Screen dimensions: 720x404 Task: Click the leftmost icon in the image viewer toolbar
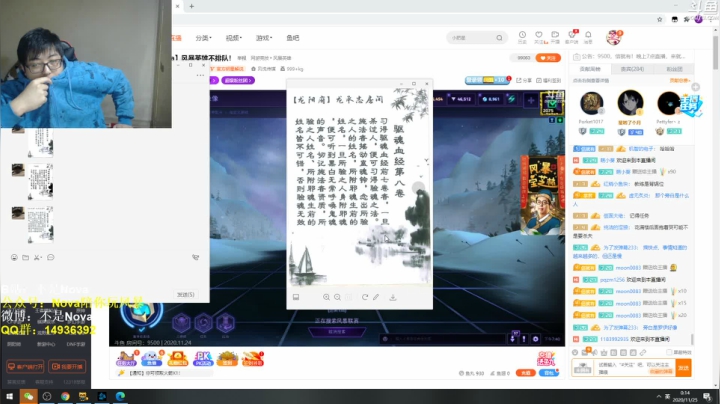coord(296,297)
